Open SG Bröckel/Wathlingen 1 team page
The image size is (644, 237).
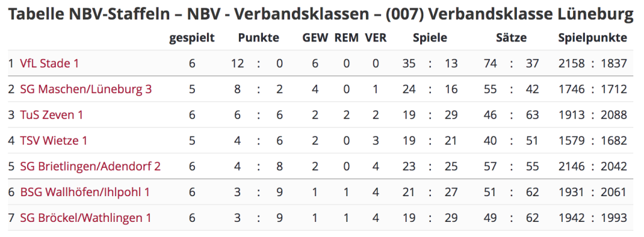click(x=86, y=218)
